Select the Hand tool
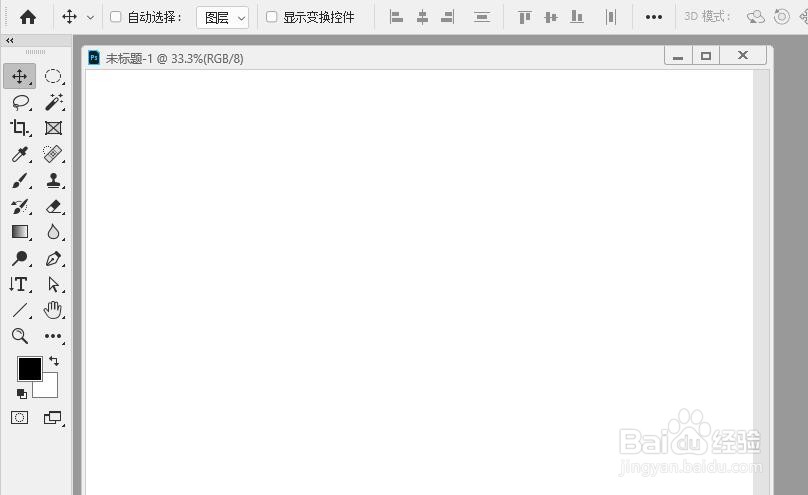The height and width of the screenshot is (495, 808). click(x=53, y=310)
